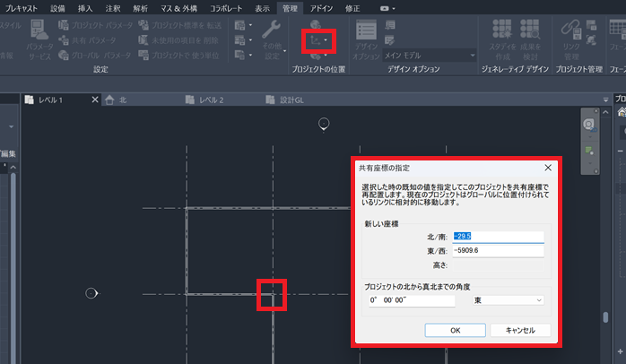The image size is (626, 364).
Task: Switch to 挿入 ribbon tab
Action: point(85,8)
